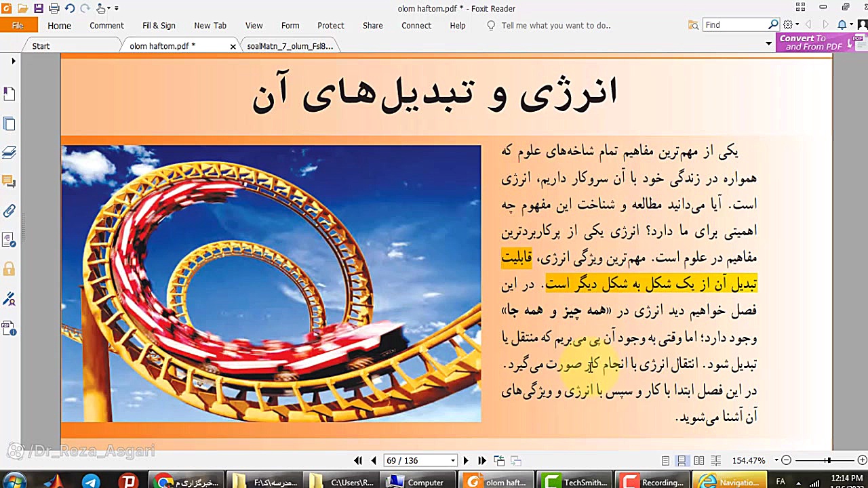Switch to the View ribbon tab
This screenshot has height=488, width=868.
[x=254, y=25]
